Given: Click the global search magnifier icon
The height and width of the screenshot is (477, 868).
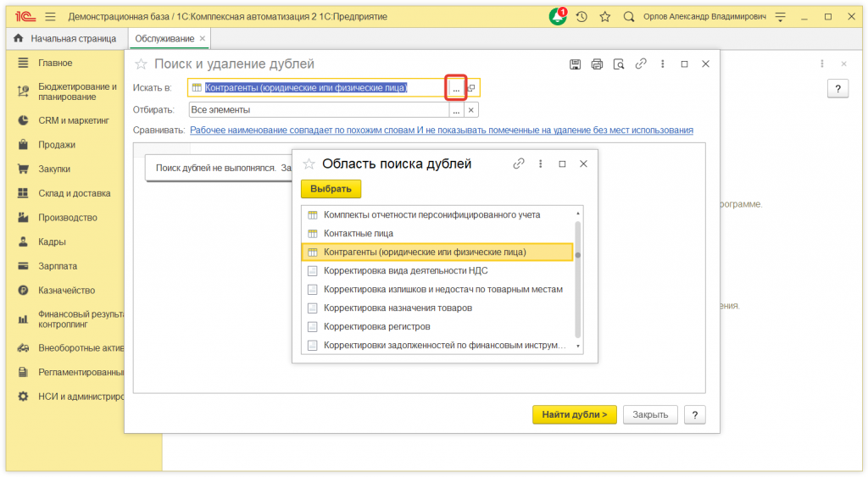Looking at the screenshot, I should tap(628, 16).
